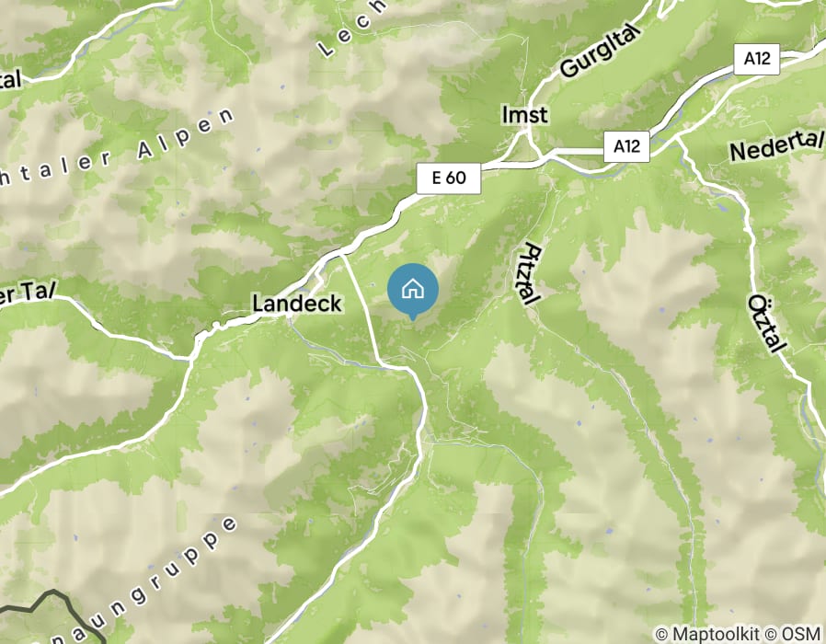Click the Ötztal valley label

tap(766, 323)
